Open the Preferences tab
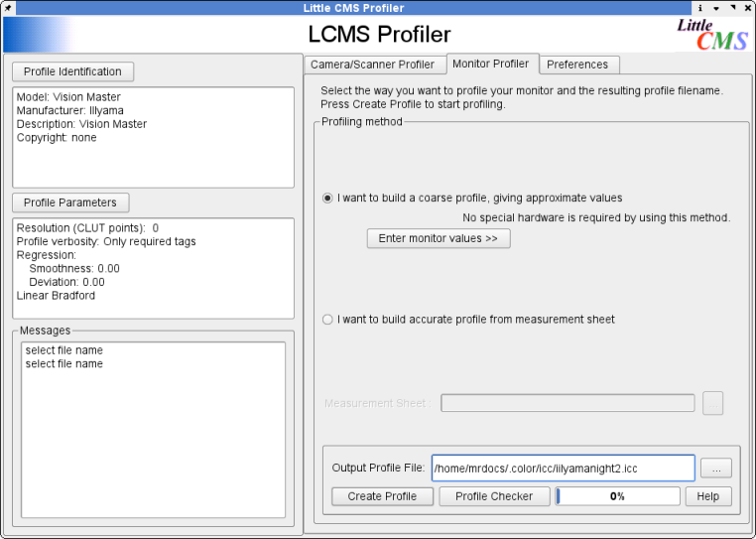Image resolution: width=756 pixels, height=539 pixels. pos(577,65)
